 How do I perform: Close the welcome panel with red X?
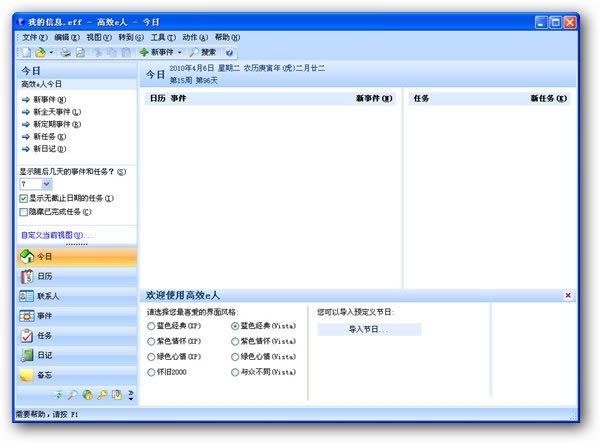(568, 295)
